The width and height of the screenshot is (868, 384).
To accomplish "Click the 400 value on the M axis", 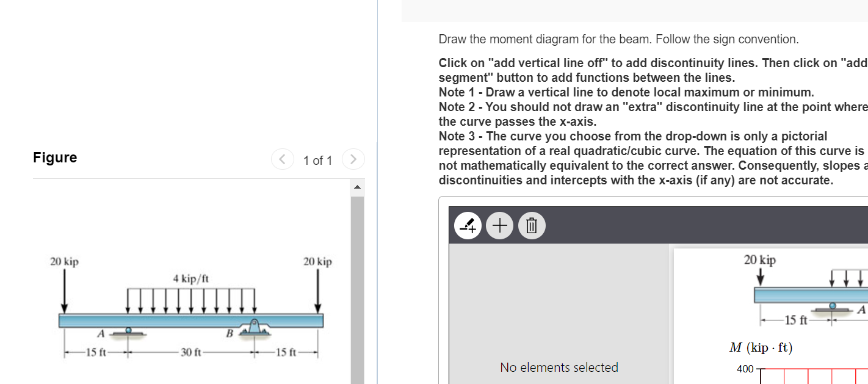I will [x=744, y=369].
